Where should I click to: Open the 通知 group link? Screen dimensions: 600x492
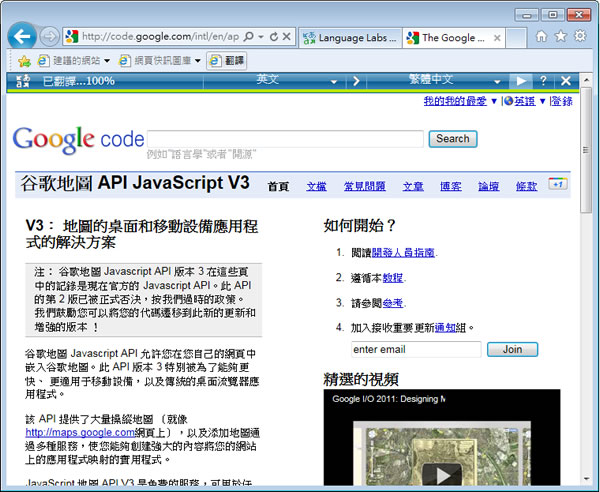[445, 328]
